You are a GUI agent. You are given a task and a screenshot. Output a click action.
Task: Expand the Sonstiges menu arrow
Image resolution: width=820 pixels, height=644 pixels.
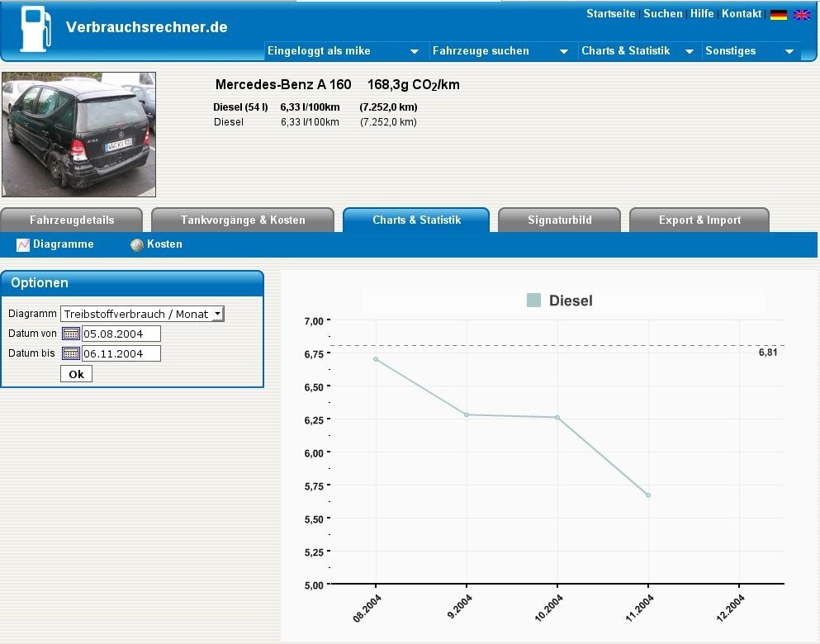click(789, 51)
